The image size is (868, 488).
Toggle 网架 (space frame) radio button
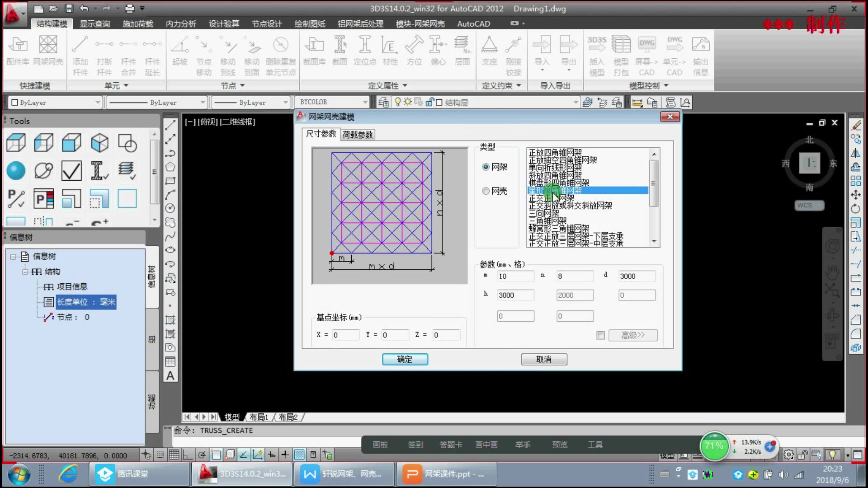(485, 167)
